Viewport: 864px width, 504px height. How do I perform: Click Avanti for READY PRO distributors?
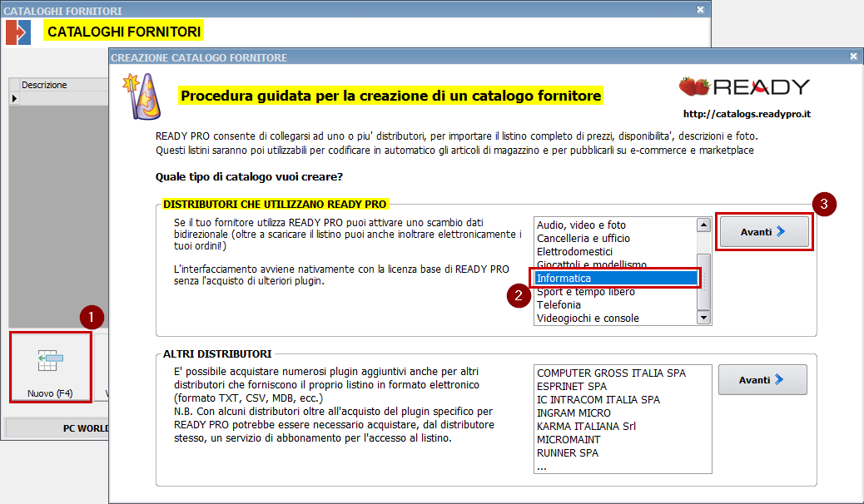coord(764,232)
